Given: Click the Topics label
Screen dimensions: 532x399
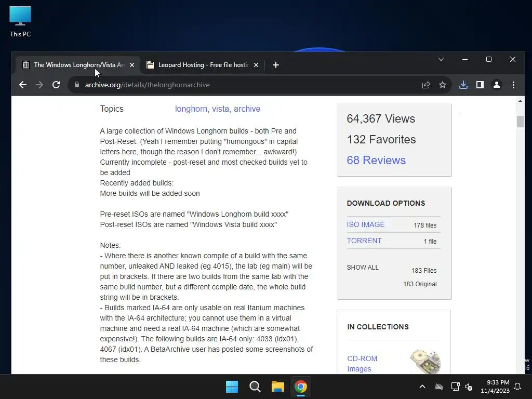Looking at the screenshot, I should click(112, 109).
